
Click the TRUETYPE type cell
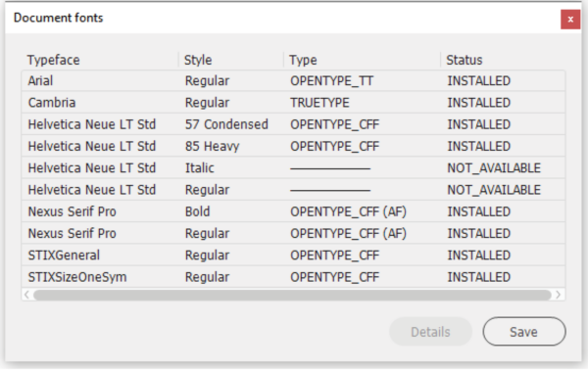click(x=319, y=103)
